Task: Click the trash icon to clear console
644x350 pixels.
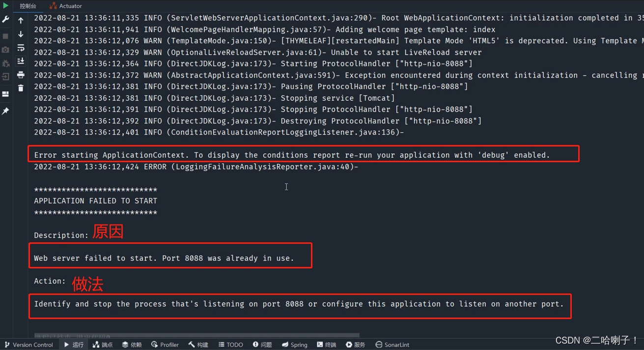Action: tap(21, 88)
